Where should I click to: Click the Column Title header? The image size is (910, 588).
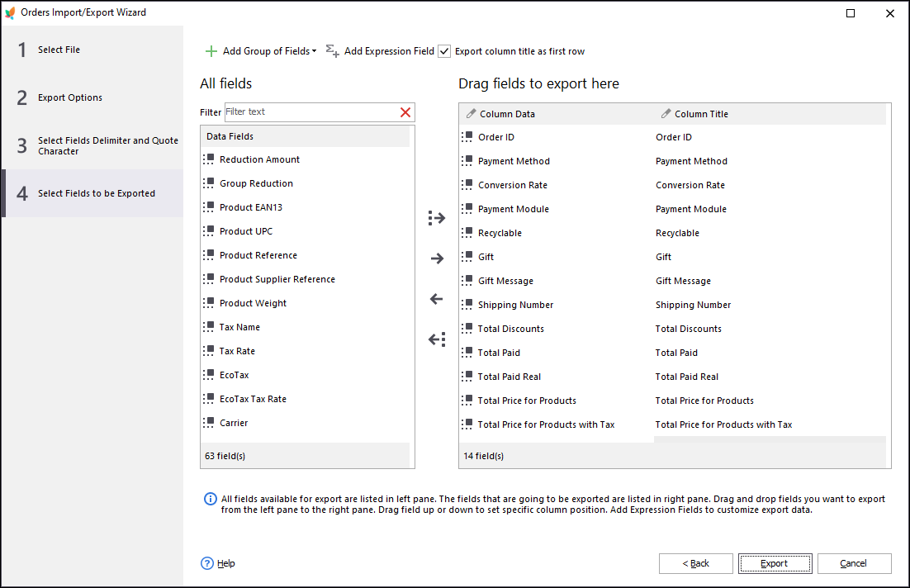(701, 114)
